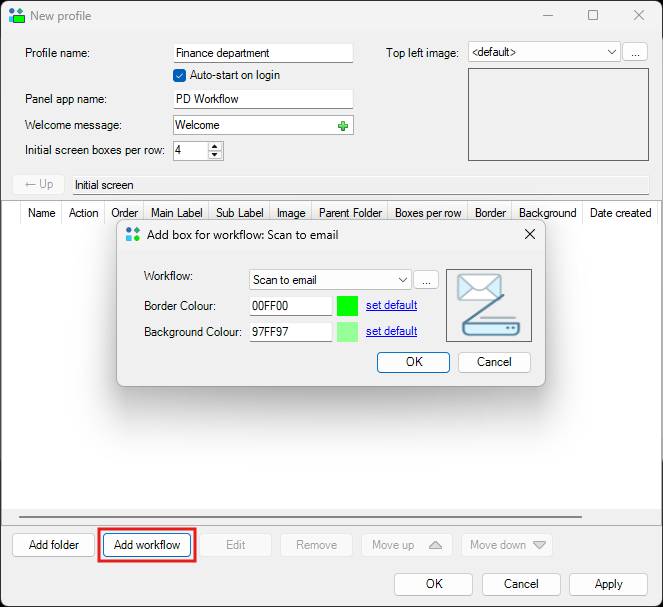This screenshot has width=663, height=607.
Task: Open the Top left image dropdown
Action: click(611, 52)
